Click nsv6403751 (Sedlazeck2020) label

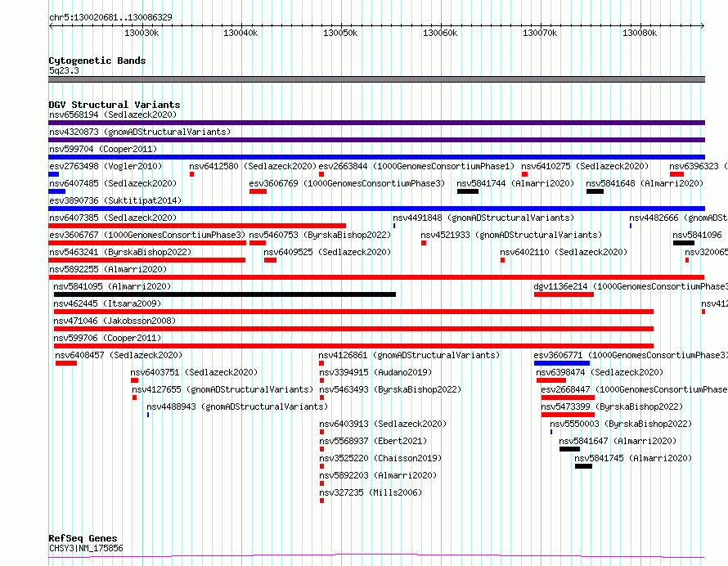194,372
